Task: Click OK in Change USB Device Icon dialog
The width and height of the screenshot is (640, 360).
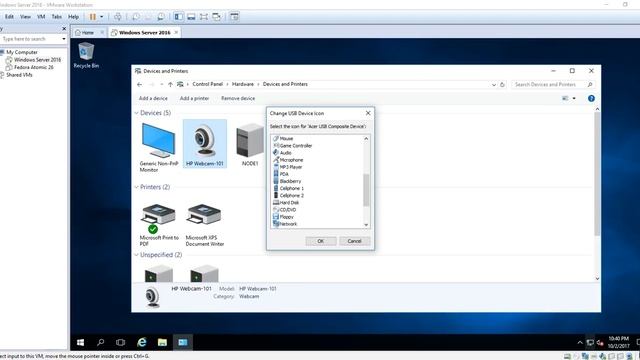Action: click(x=321, y=241)
